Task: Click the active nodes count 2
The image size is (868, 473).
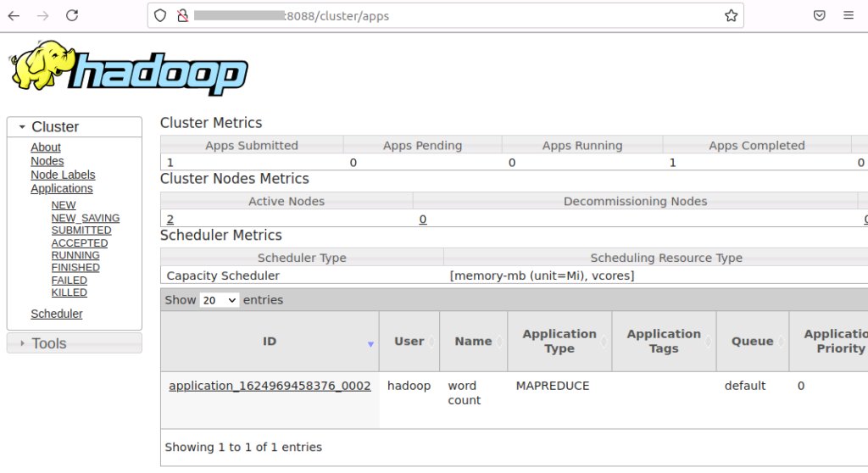Action: click(x=170, y=219)
